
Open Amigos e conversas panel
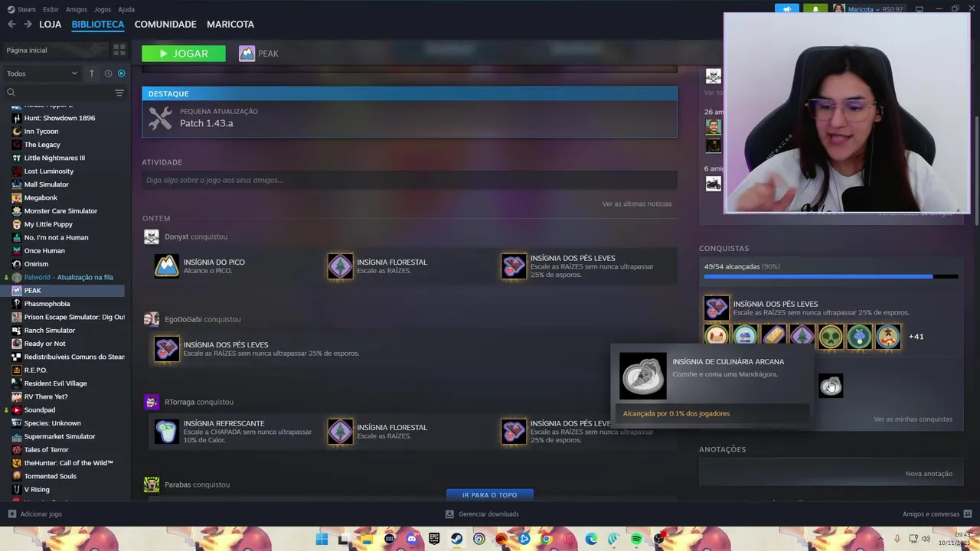point(937,514)
